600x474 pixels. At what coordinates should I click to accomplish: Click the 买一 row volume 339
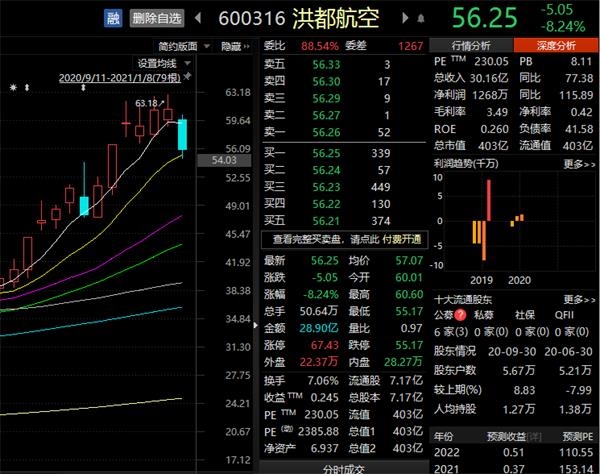click(381, 153)
